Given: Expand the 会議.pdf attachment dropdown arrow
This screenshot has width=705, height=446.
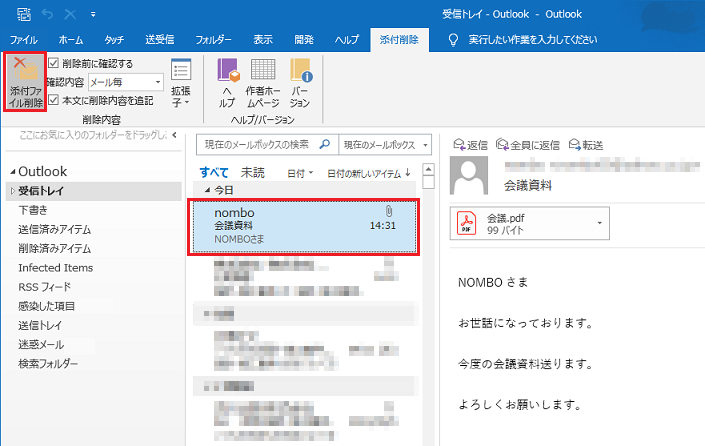Looking at the screenshot, I should pos(598,222).
